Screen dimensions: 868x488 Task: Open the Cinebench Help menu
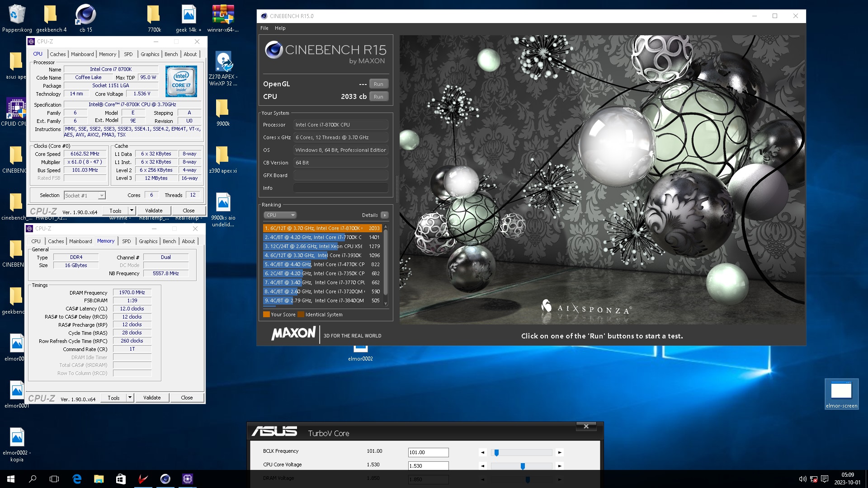point(280,28)
